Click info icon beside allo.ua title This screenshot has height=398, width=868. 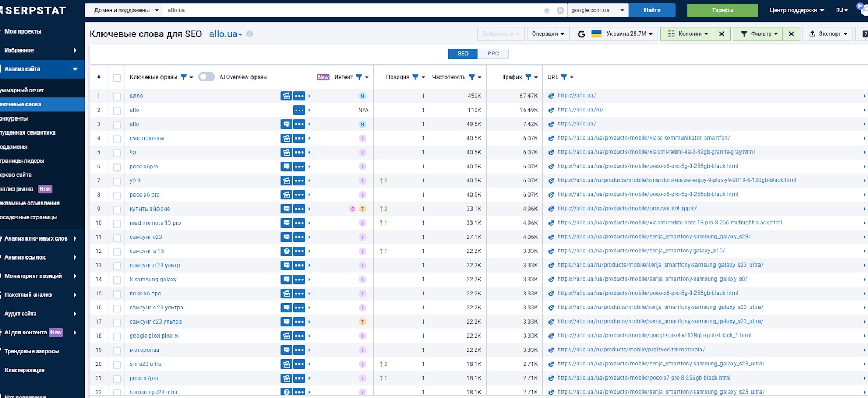[250, 34]
